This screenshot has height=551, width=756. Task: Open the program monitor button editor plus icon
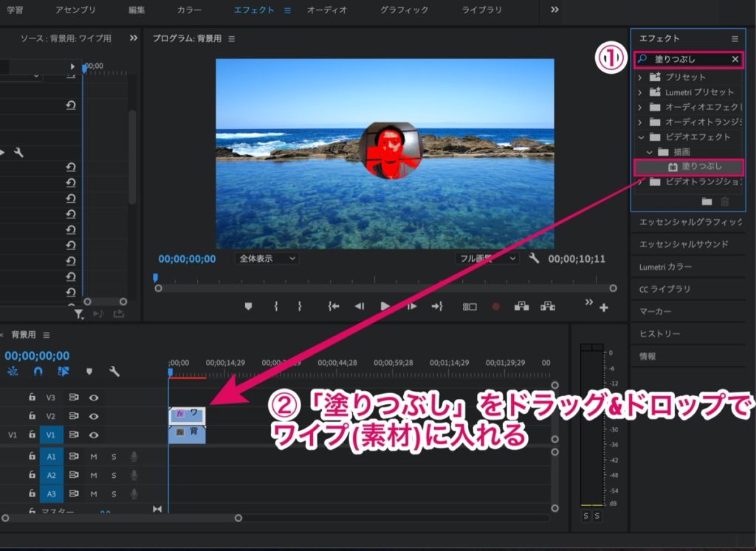[604, 308]
